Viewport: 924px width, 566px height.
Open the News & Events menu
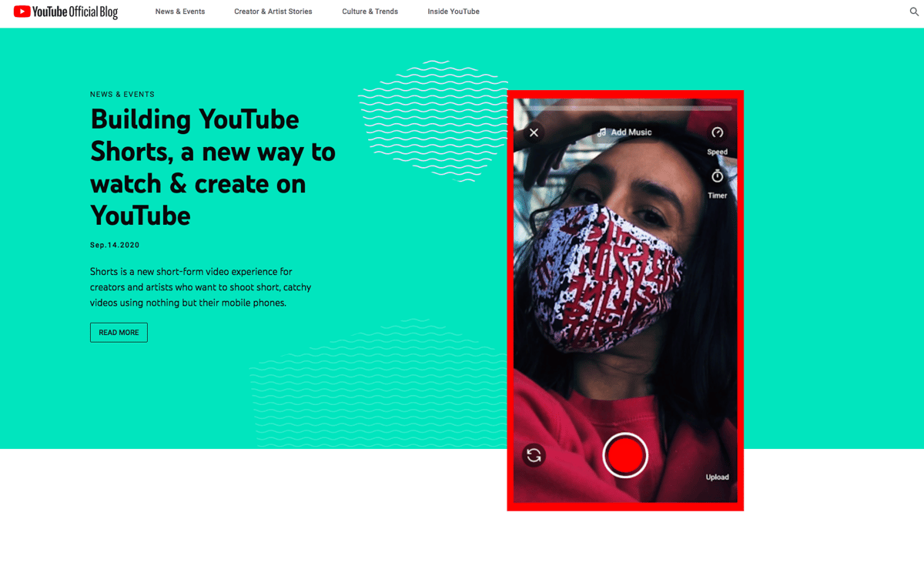tap(180, 12)
